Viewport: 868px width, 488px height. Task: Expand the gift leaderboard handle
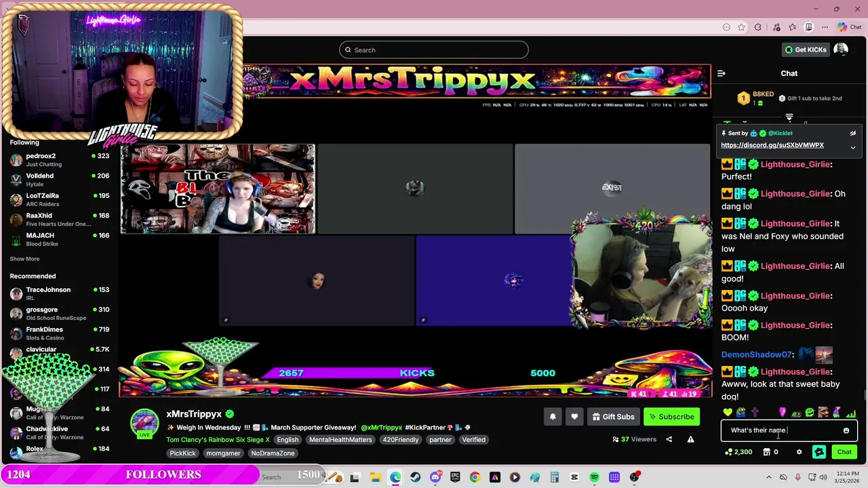point(789,118)
